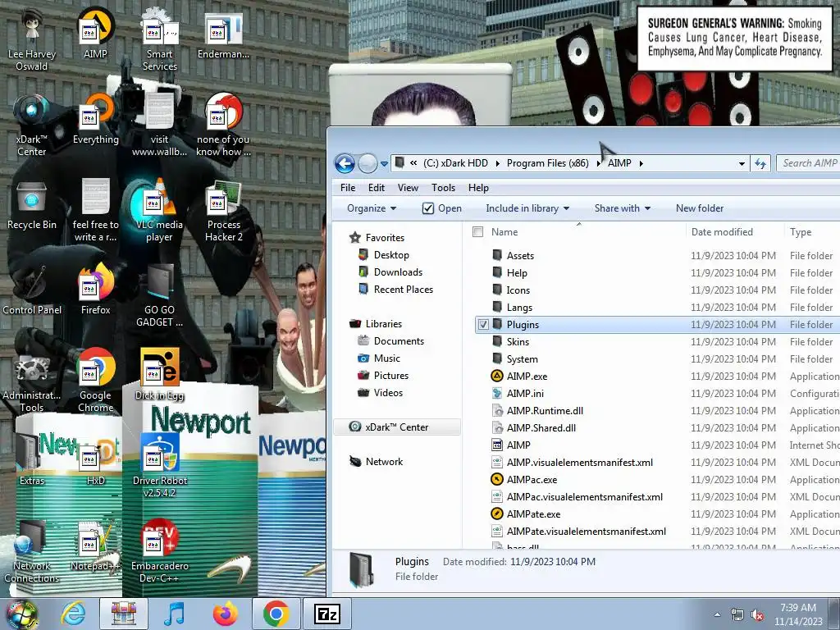Select the AIMP.exe file row

pyautogui.click(x=658, y=376)
